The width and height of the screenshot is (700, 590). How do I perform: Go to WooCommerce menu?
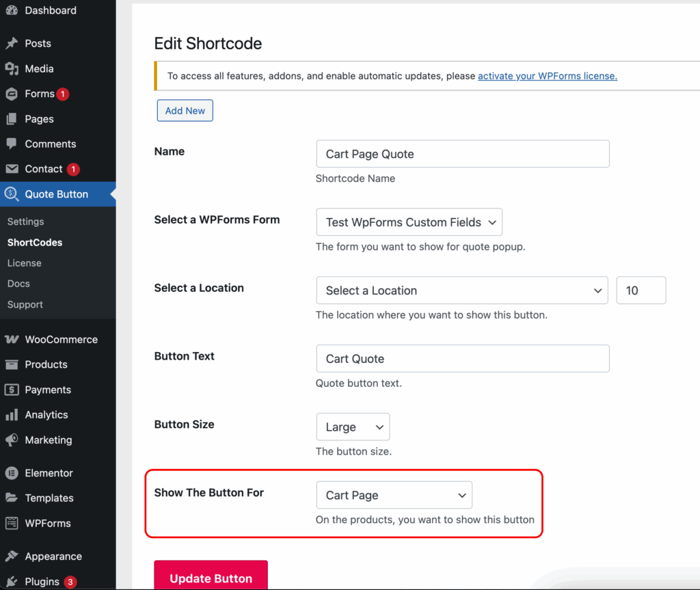(x=58, y=340)
